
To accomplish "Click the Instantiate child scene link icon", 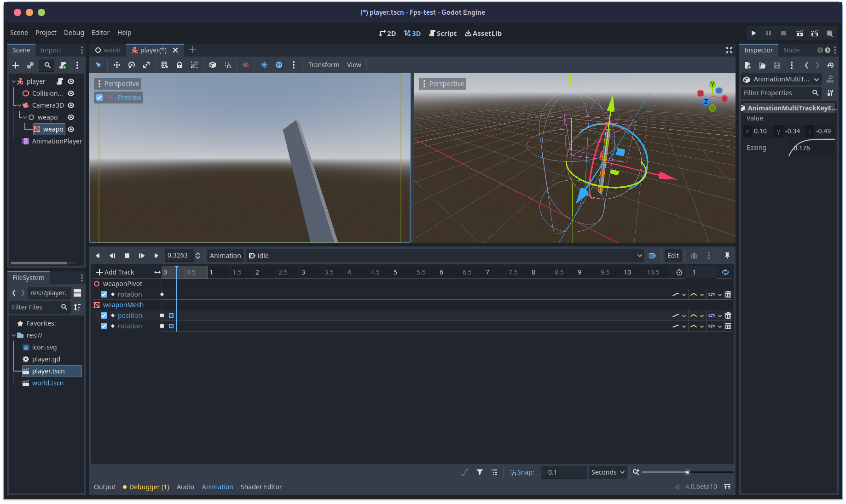I will click(30, 65).
